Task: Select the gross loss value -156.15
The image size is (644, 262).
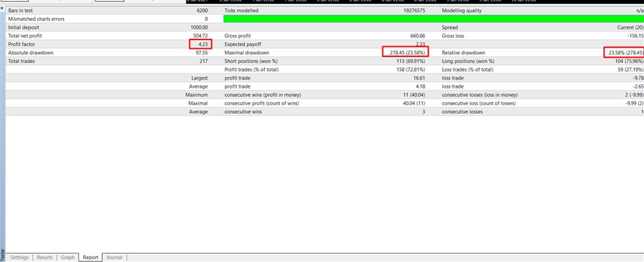Action: click(x=635, y=36)
